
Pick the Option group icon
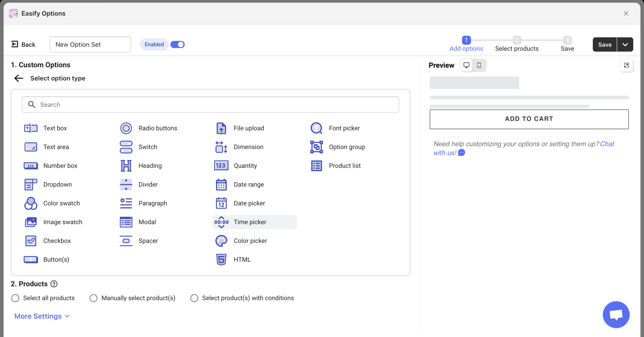(316, 147)
